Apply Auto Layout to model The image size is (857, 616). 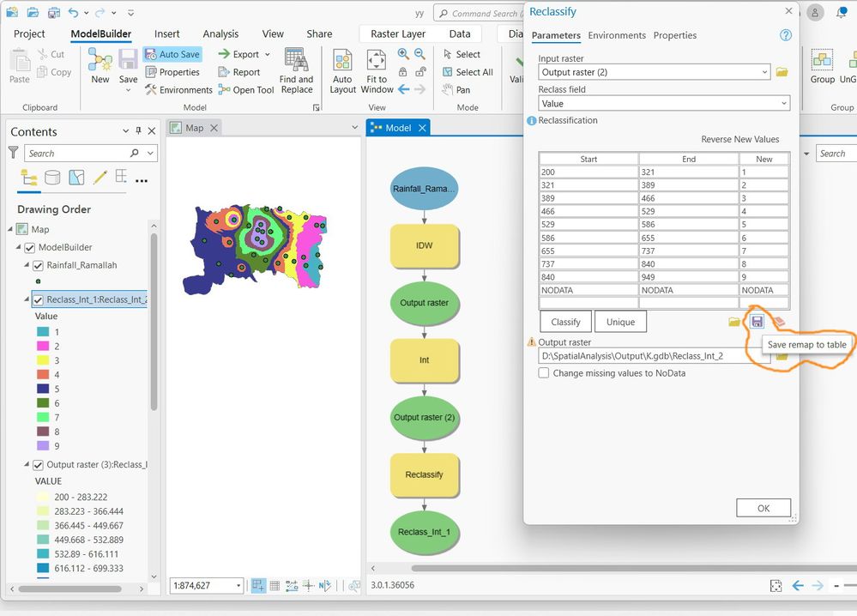click(342, 70)
